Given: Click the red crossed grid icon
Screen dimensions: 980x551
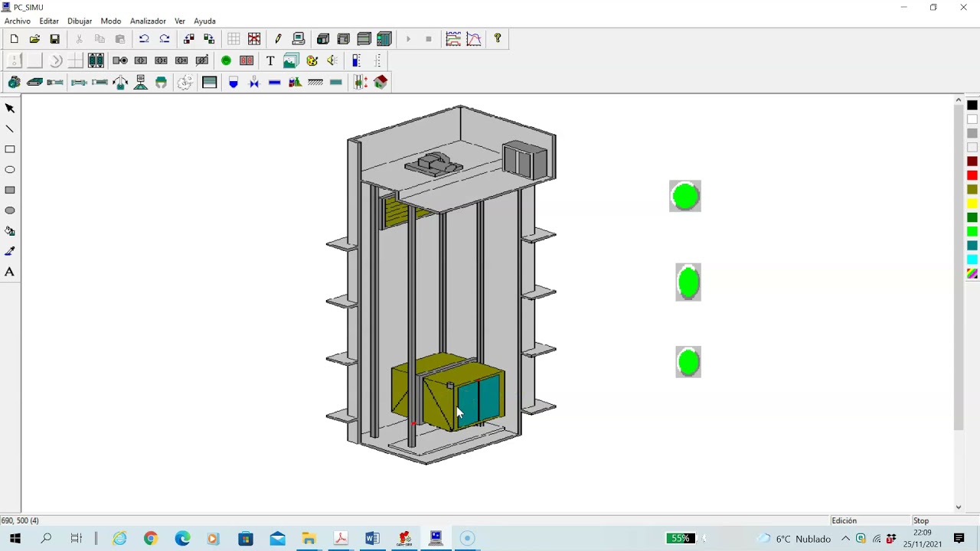Looking at the screenshot, I should (x=254, y=39).
